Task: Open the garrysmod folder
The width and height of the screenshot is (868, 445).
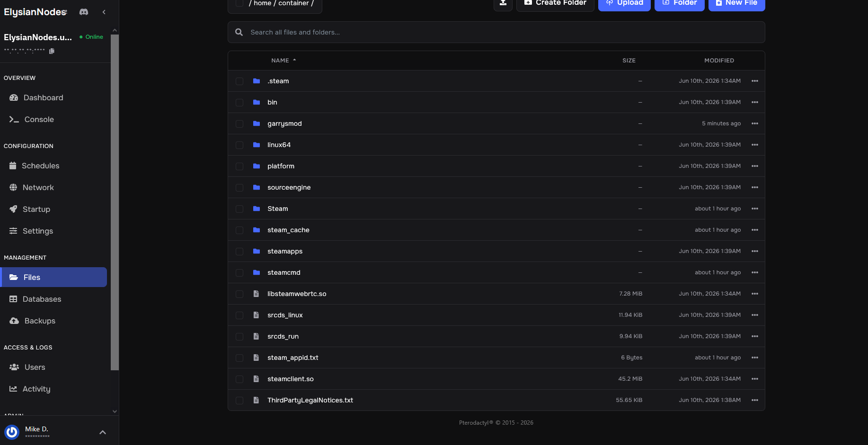Action: [x=284, y=123]
